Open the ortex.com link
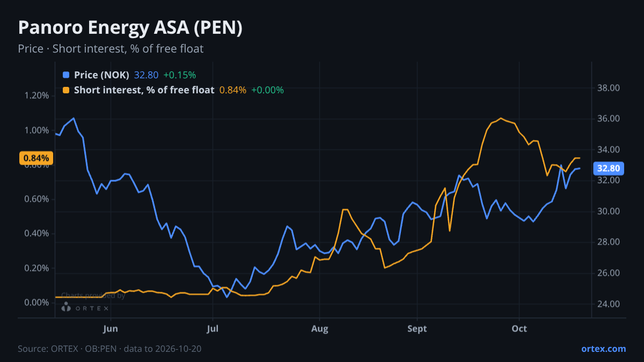 point(604,349)
